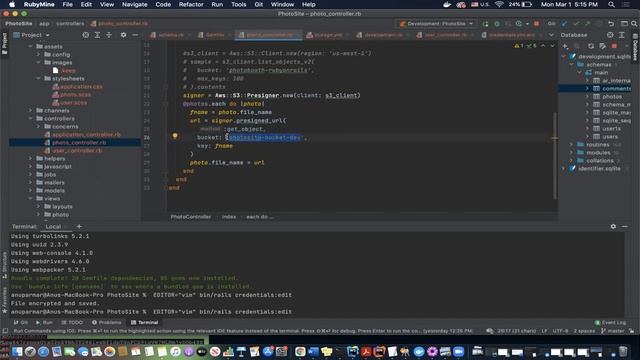The width and height of the screenshot is (640, 360).
Task: Click the locate-in-project target icon
Action: click(86, 35)
